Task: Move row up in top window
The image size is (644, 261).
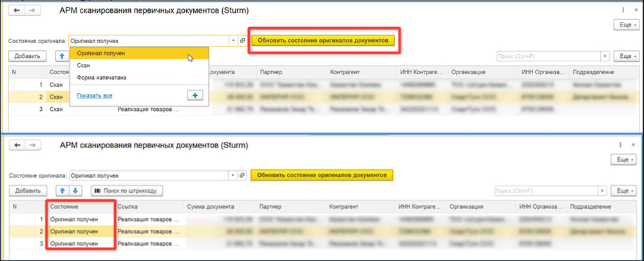Action: [62, 56]
